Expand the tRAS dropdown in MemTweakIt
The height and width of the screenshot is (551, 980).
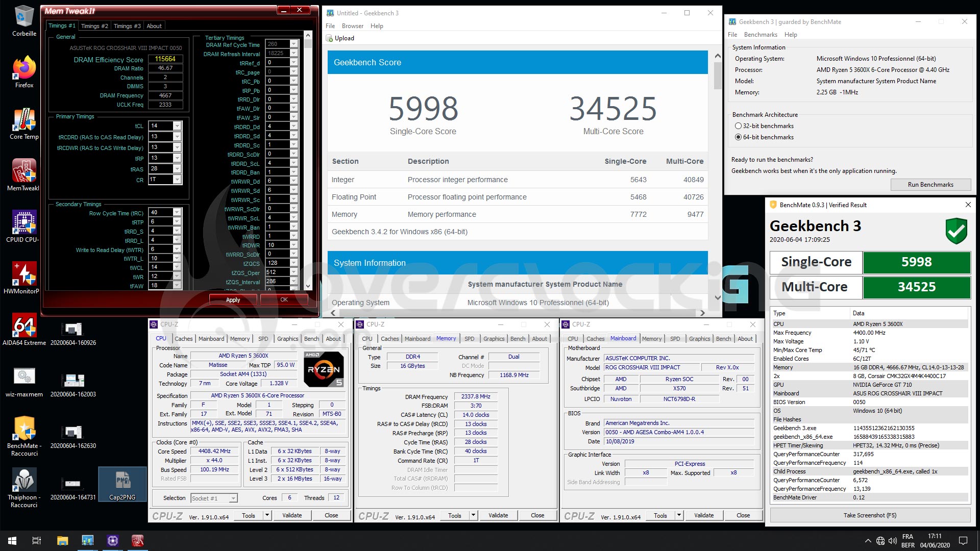pos(177,169)
